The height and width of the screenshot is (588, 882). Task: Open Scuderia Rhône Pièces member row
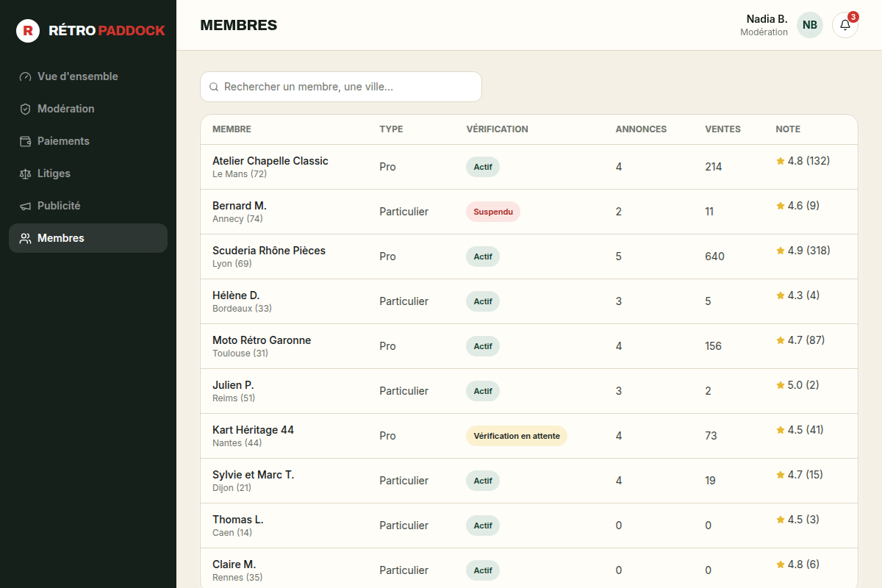(529, 257)
